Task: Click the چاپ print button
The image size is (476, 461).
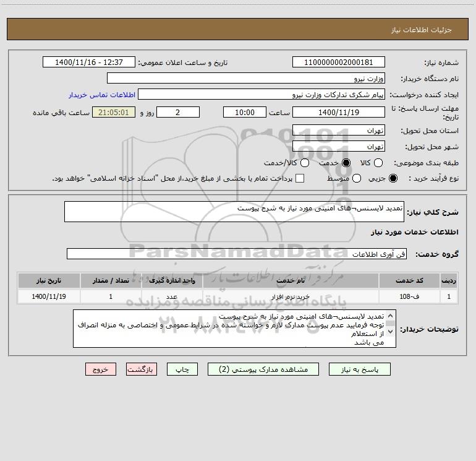Action: click(182, 369)
